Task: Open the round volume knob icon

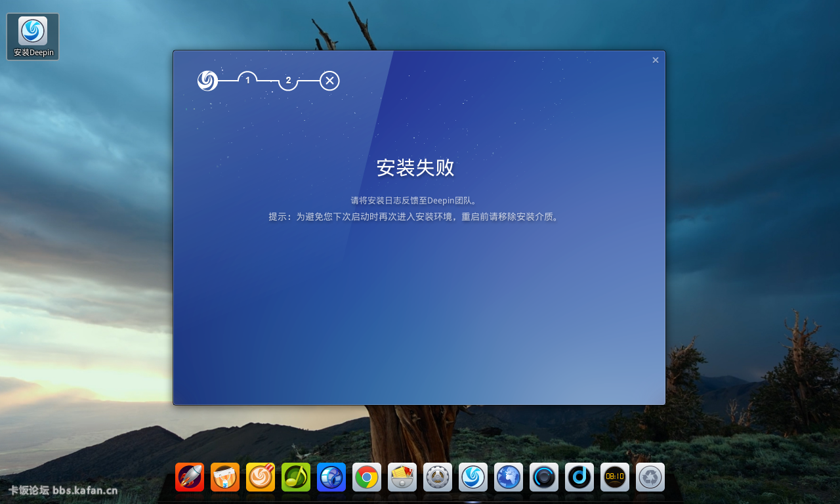Action: 544,477
